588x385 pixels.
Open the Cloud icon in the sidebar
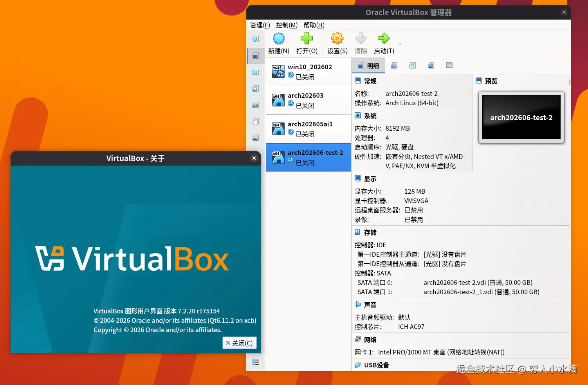256,121
